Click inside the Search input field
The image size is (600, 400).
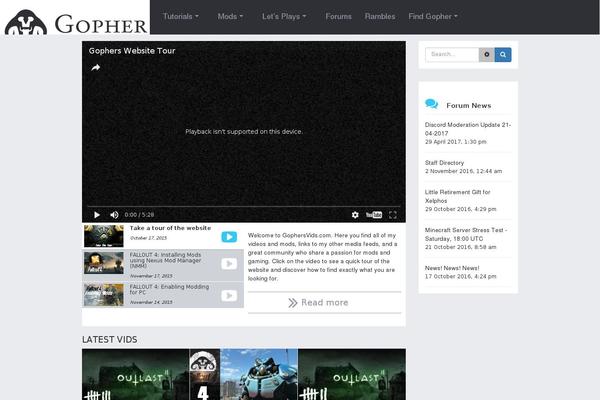coord(452,54)
